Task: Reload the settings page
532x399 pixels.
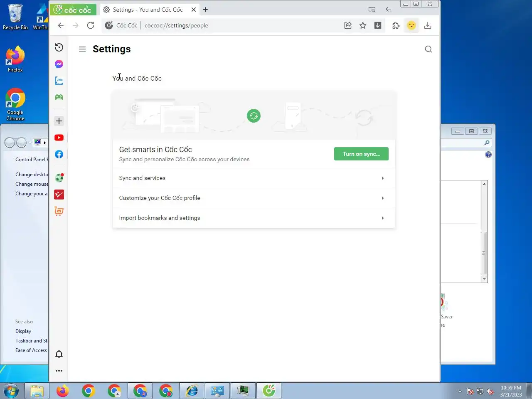Action: [91, 25]
